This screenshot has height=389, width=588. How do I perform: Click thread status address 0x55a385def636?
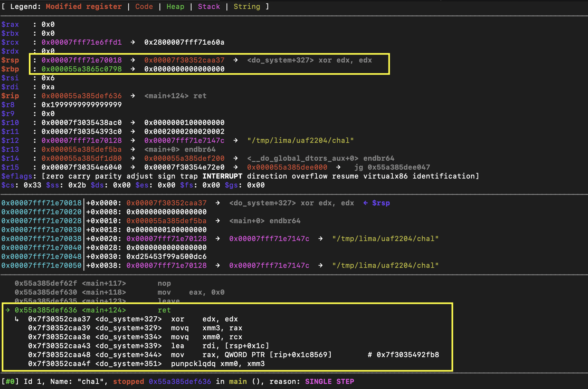[x=180, y=382]
